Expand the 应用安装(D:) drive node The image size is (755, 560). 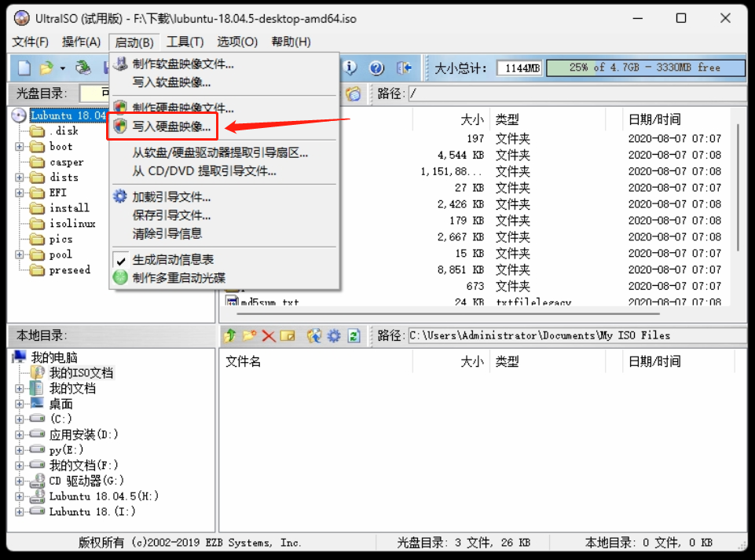(20, 434)
